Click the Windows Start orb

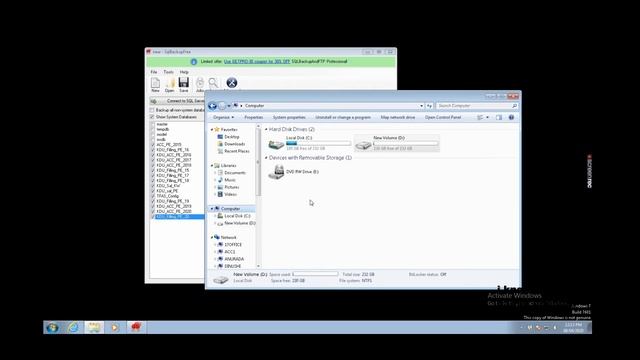(x=52, y=327)
